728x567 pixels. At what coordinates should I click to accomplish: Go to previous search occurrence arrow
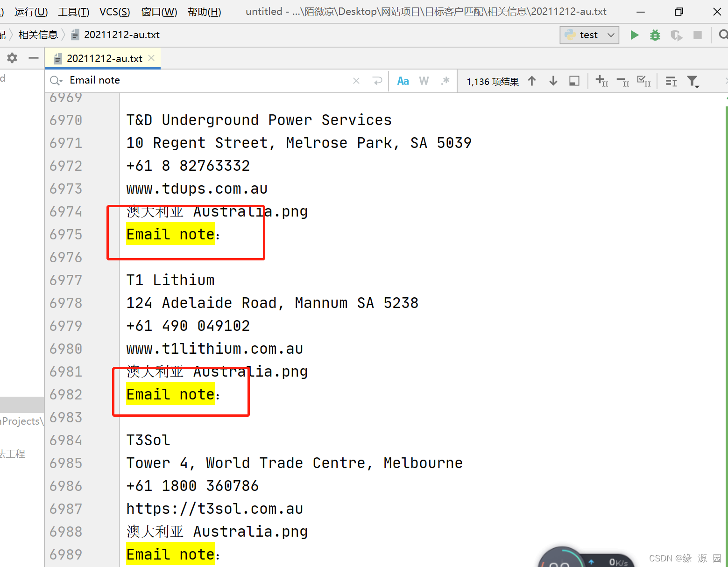(532, 81)
